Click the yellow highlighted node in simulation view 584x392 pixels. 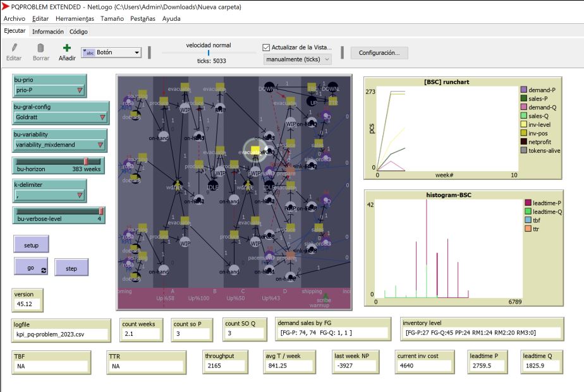point(255,150)
